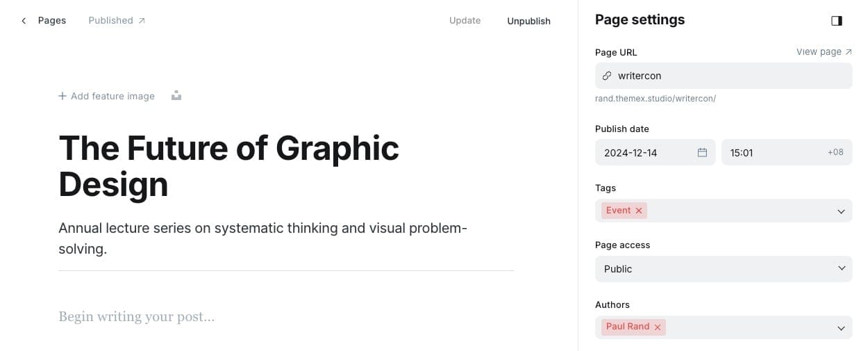Remove author Paul Rand using the X

point(657,327)
